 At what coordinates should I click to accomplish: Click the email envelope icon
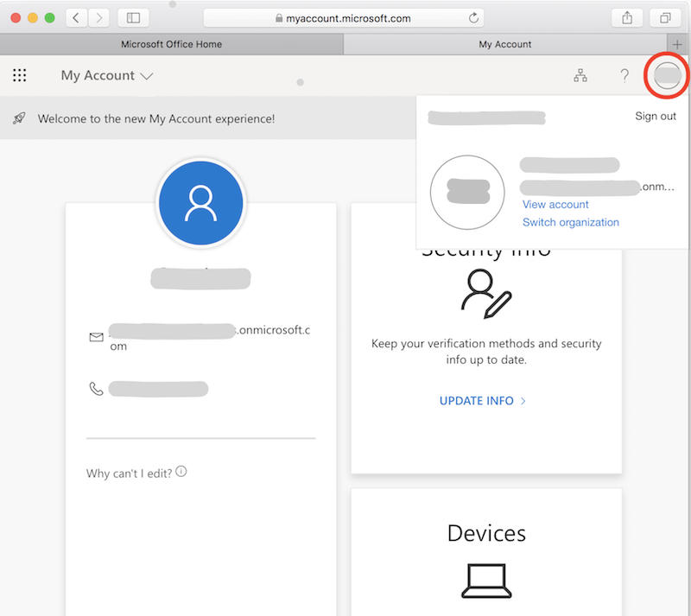click(x=96, y=338)
